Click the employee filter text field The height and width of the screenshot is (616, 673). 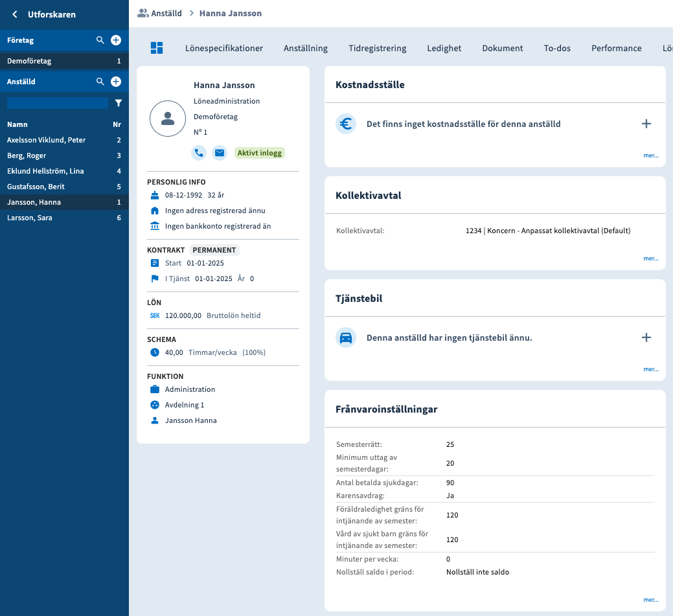(x=57, y=103)
